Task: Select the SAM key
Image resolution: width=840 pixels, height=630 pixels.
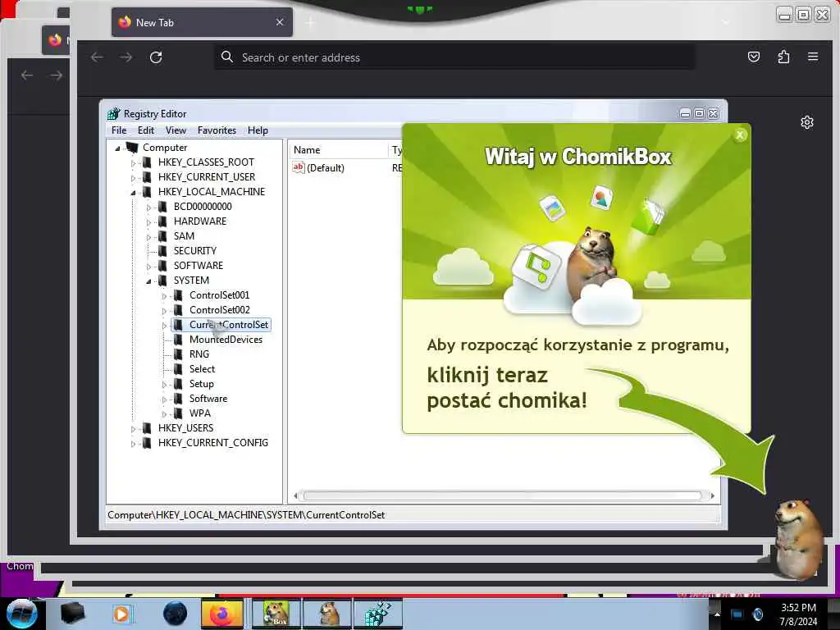Action: click(184, 236)
